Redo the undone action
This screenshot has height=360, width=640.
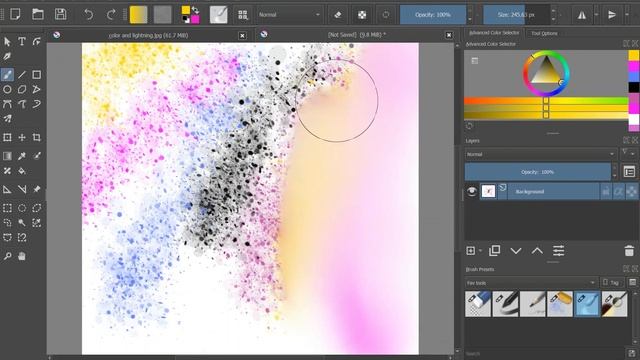(x=111, y=15)
